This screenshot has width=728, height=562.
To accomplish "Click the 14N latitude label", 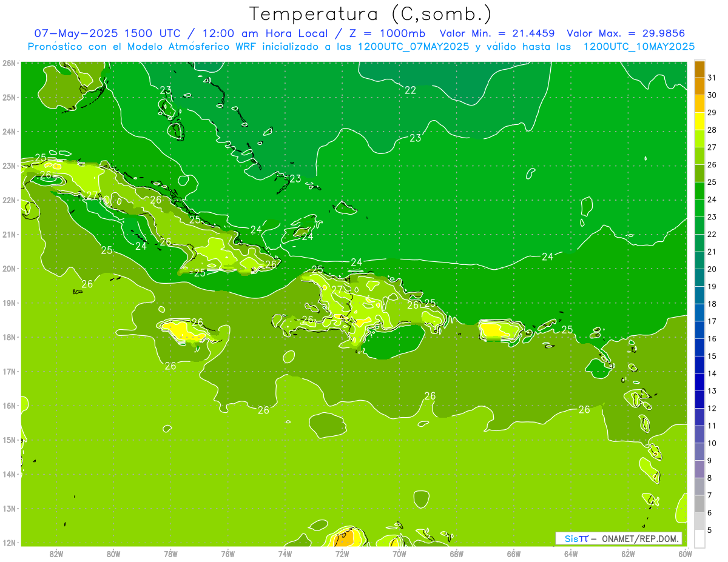I will (x=9, y=474).
